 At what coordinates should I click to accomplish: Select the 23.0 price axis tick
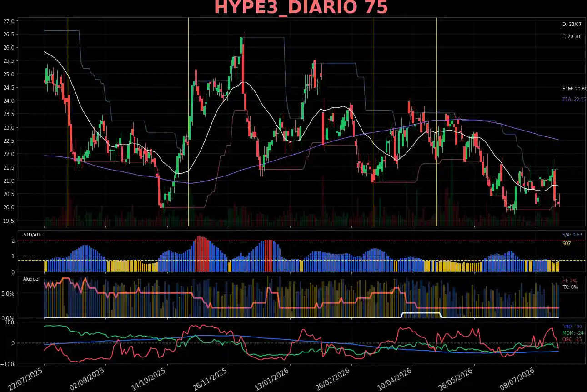9,128
